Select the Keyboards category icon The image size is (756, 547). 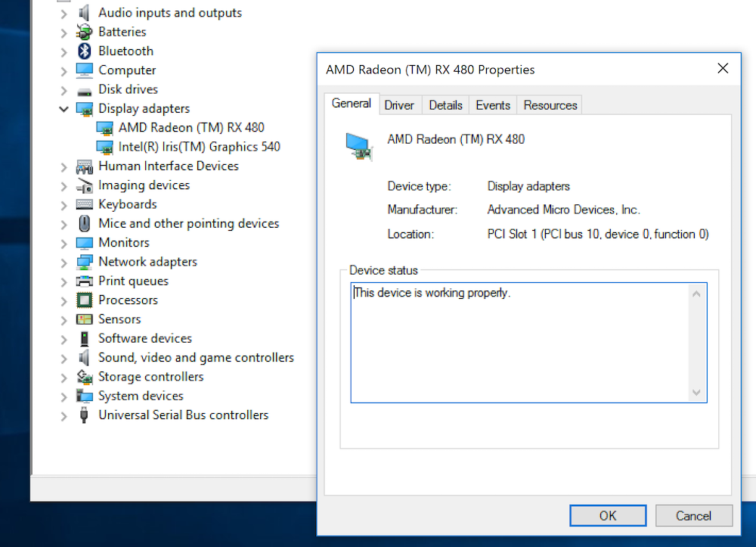pos(85,204)
